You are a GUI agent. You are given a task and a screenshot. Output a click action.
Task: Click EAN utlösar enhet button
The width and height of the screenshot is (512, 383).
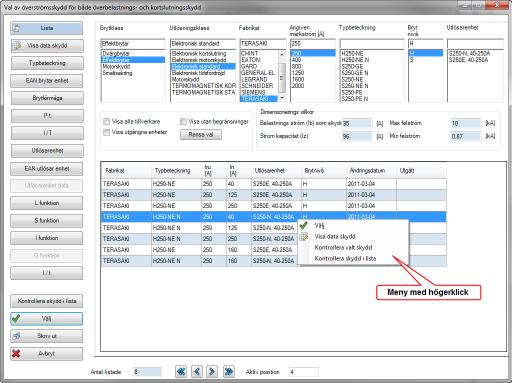click(x=47, y=169)
